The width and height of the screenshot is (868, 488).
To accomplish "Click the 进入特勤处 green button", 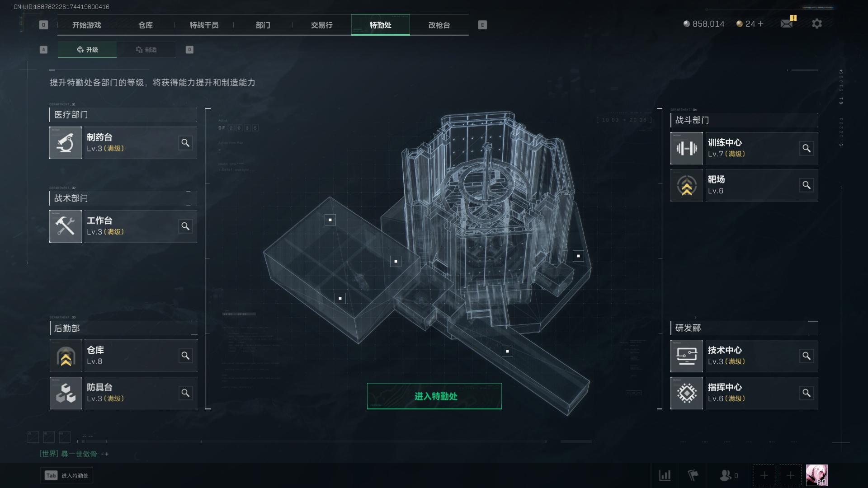I will click(434, 396).
